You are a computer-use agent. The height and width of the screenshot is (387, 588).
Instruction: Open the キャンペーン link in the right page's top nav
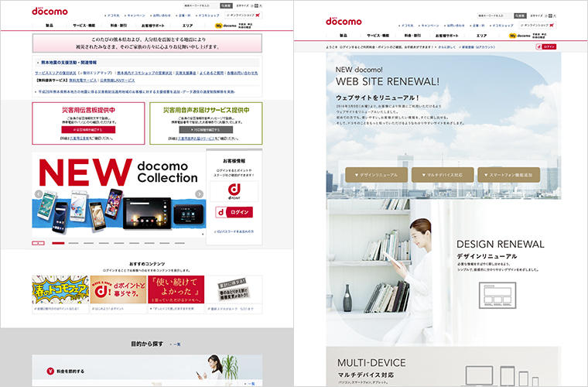coord(429,26)
